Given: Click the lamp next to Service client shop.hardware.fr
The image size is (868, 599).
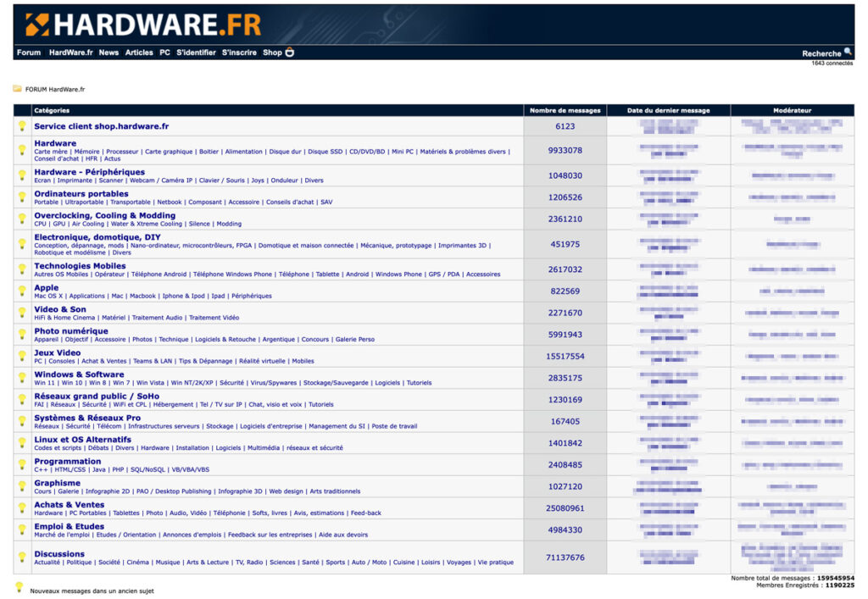Looking at the screenshot, I should click(x=21, y=125).
